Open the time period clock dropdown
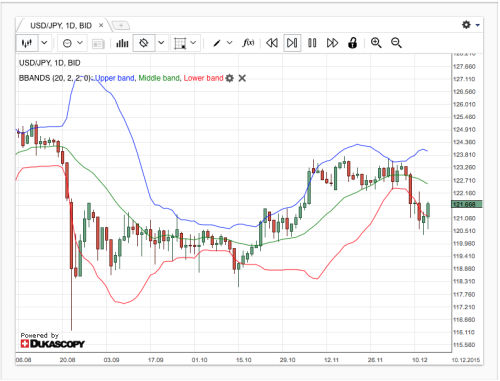The width and height of the screenshot is (500, 381). [x=72, y=43]
